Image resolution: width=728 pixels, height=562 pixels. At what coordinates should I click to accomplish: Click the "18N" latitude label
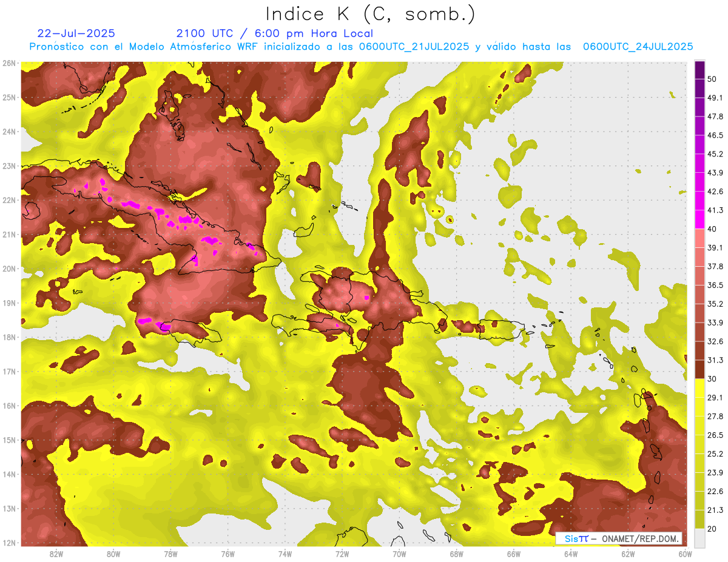pyautogui.click(x=9, y=337)
